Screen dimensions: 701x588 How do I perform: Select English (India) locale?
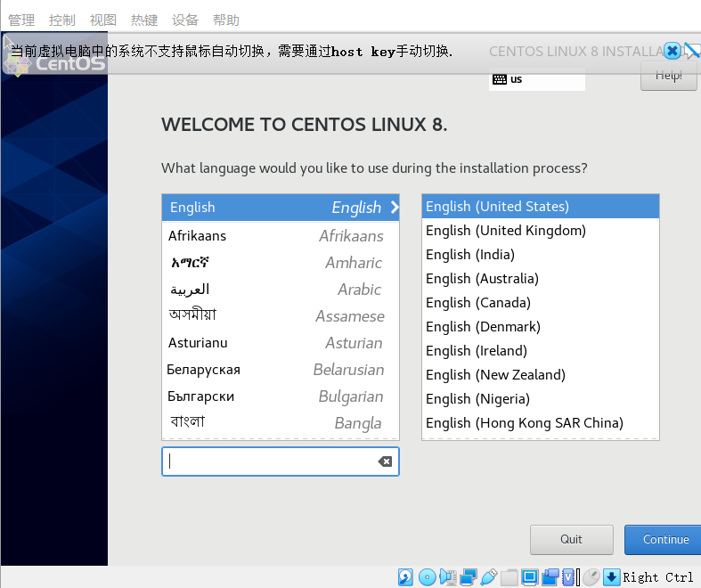pos(541,255)
